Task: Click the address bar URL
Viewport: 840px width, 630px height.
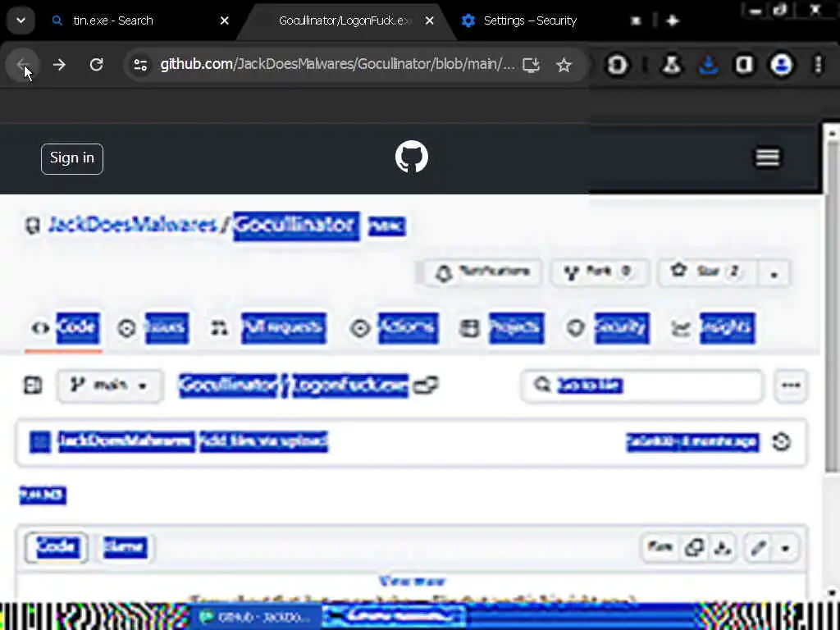Action: click(337, 64)
